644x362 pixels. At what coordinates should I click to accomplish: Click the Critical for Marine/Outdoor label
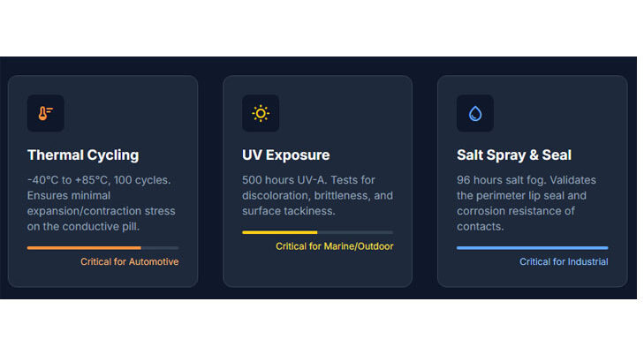334,246
